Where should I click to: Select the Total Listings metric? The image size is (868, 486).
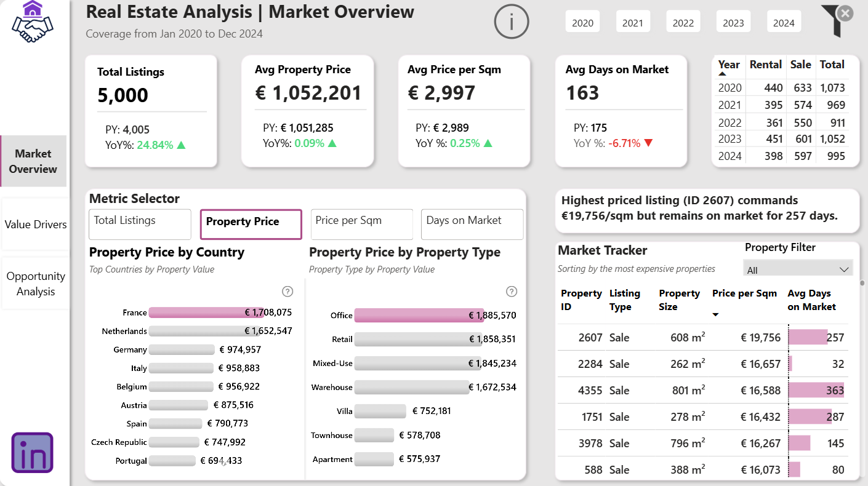tap(140, 225)
